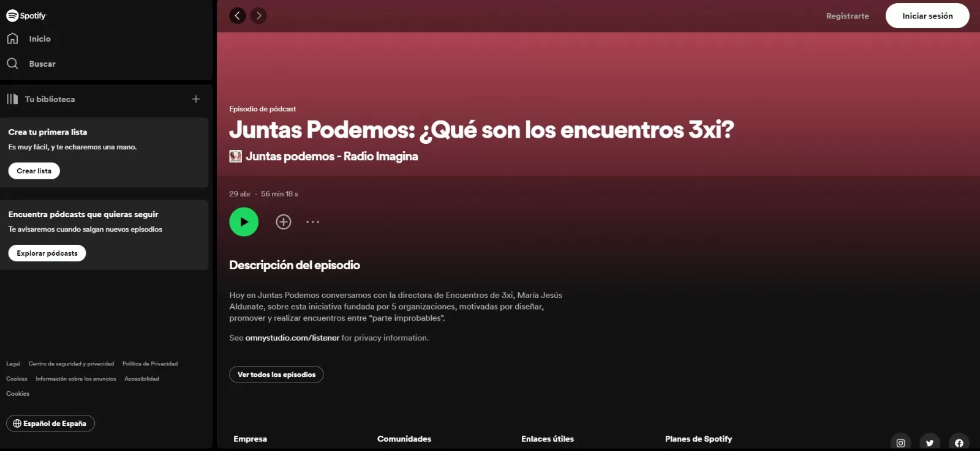980x451 pixels.
Task: Open Spotify's Twitter page
Action: (x=930, y=442)
